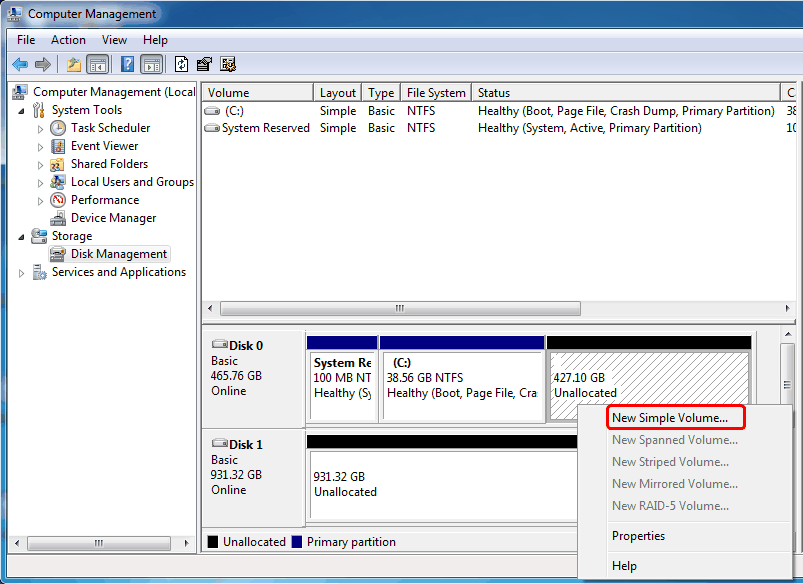Click the Back arrow toolbar icon

[20, 65]
